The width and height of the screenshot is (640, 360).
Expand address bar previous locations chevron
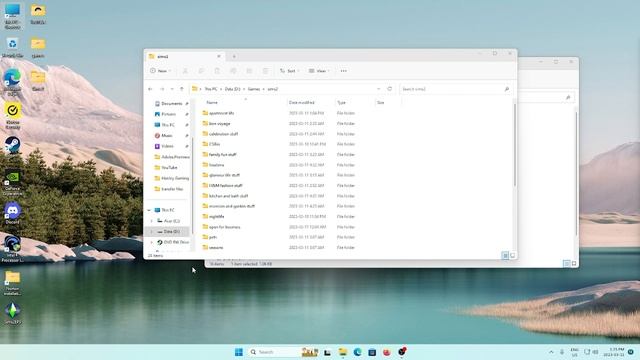(x=378, y=89)
